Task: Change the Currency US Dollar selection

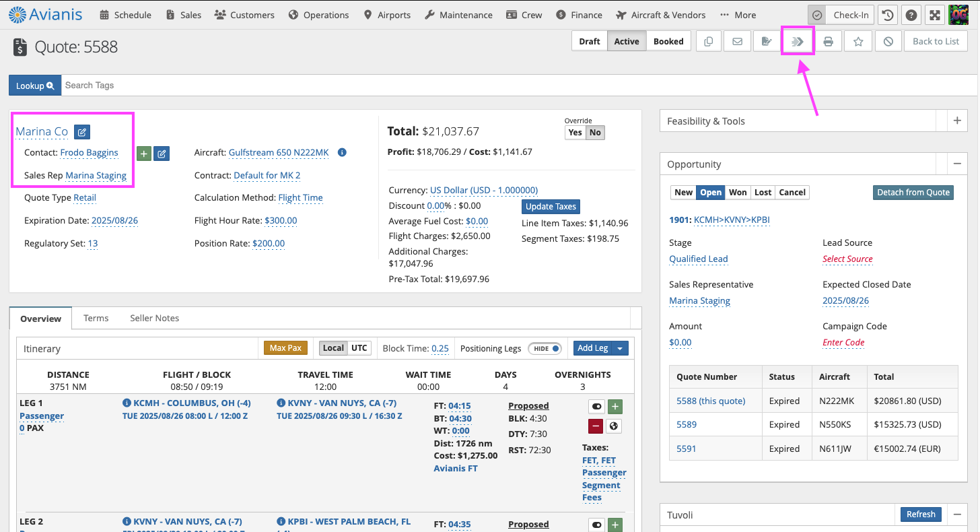Action: 484,191
